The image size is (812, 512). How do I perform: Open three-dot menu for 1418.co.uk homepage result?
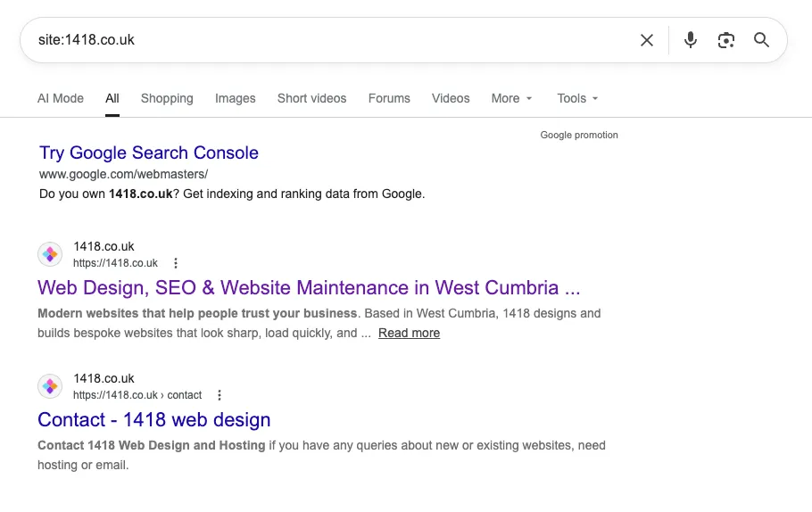point(176,263)
